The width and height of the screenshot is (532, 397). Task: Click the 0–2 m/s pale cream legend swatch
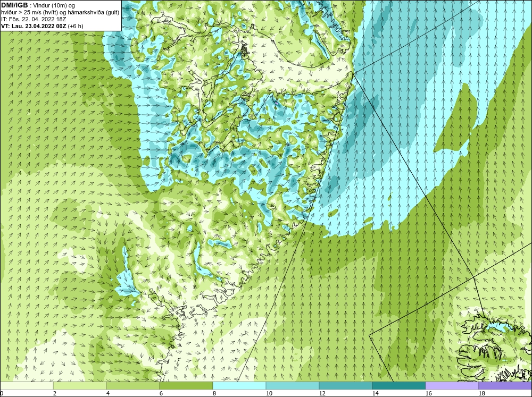(x=27, y=385)
